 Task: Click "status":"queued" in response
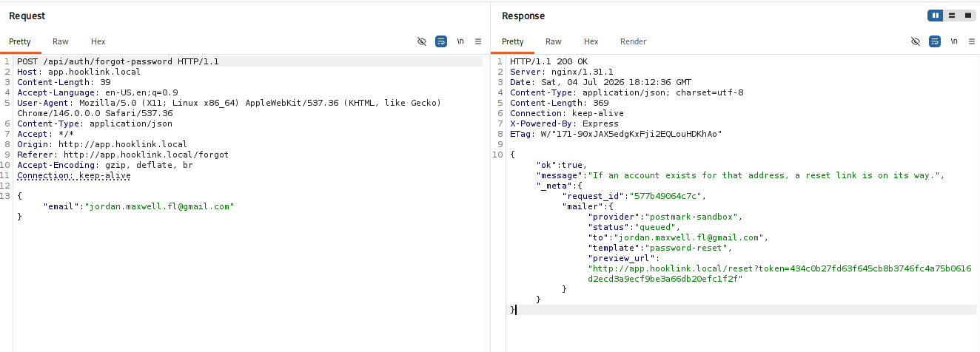pyautogui.click(x=634, y=227)
